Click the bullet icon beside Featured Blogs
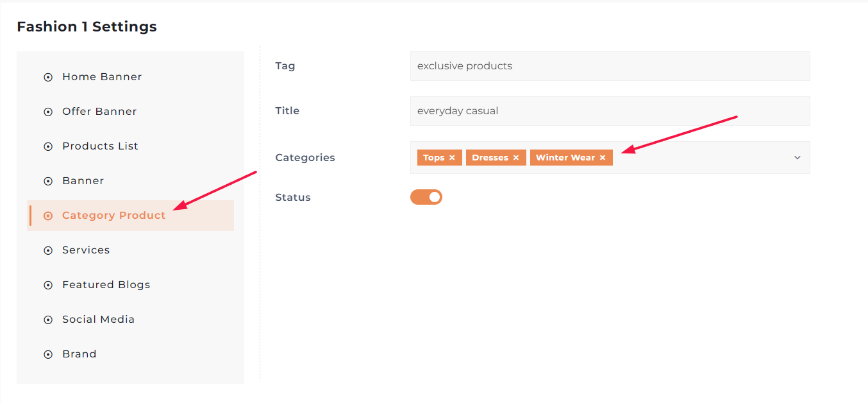The image size is (868, 403). click(x=48, y=285)
